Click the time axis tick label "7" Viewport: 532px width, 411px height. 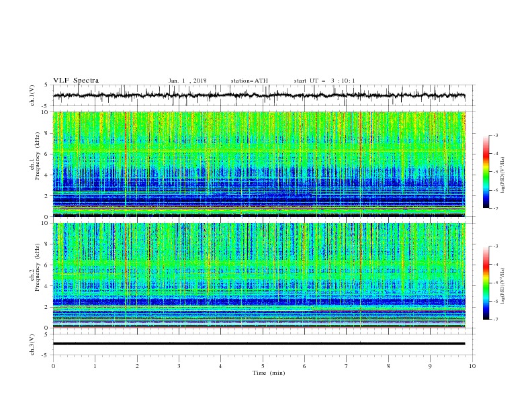347,366
